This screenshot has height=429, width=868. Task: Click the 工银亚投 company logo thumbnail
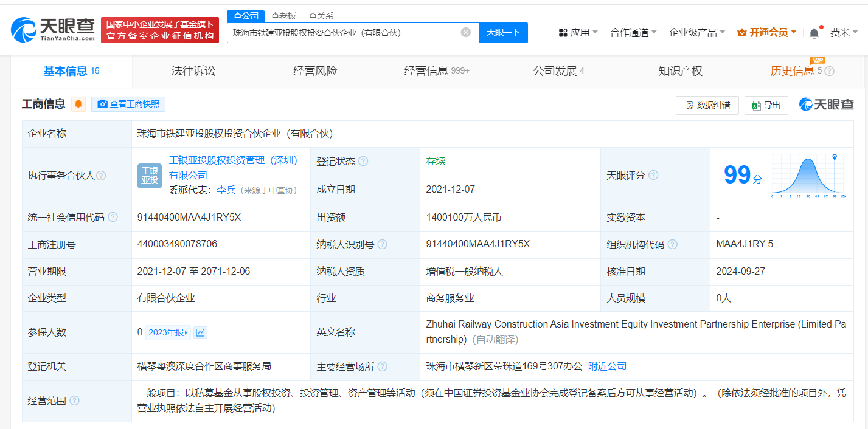pos(149,176)
